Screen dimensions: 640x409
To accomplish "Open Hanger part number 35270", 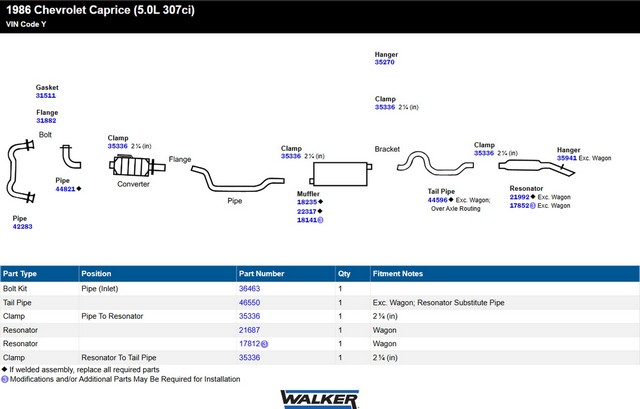I will (x=384, y=62).
